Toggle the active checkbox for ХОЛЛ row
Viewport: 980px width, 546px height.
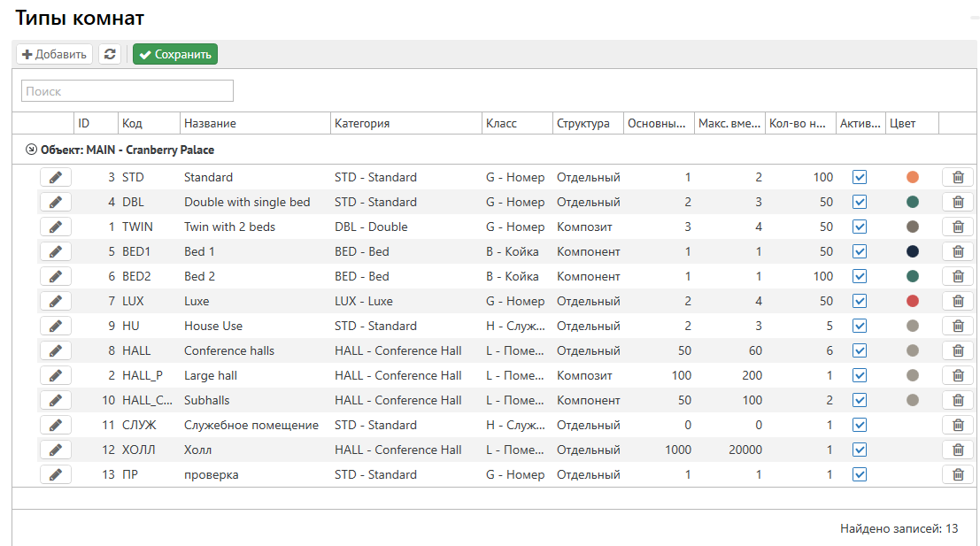[859, 450]
